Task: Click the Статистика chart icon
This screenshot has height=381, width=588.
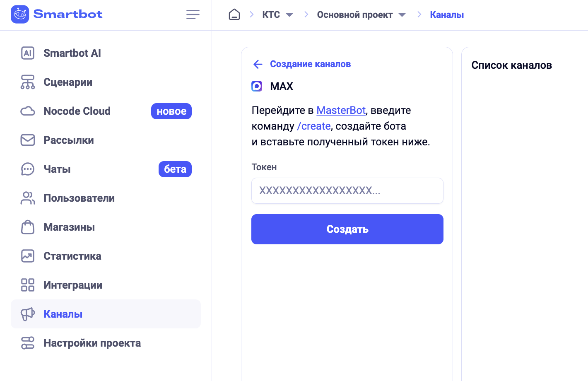Action: 28,256
